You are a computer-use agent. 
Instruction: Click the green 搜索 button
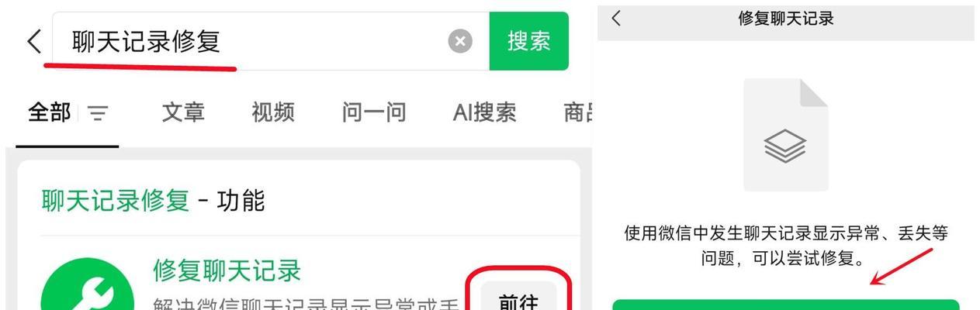click(529, 41)
